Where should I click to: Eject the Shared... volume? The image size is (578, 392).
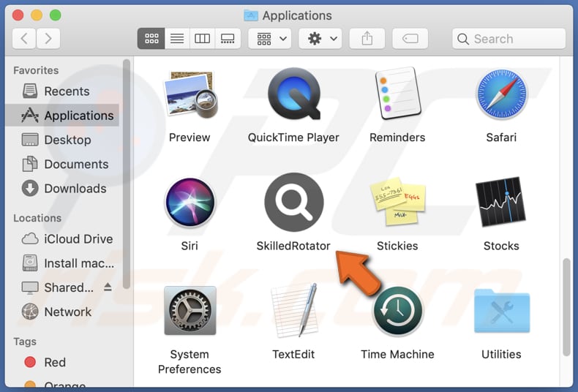108,287
